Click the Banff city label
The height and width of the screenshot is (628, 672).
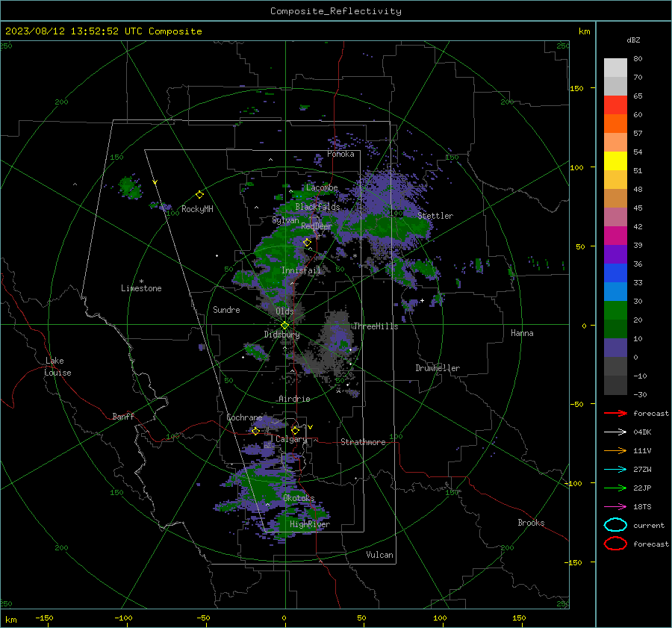(x=123, y=416)
